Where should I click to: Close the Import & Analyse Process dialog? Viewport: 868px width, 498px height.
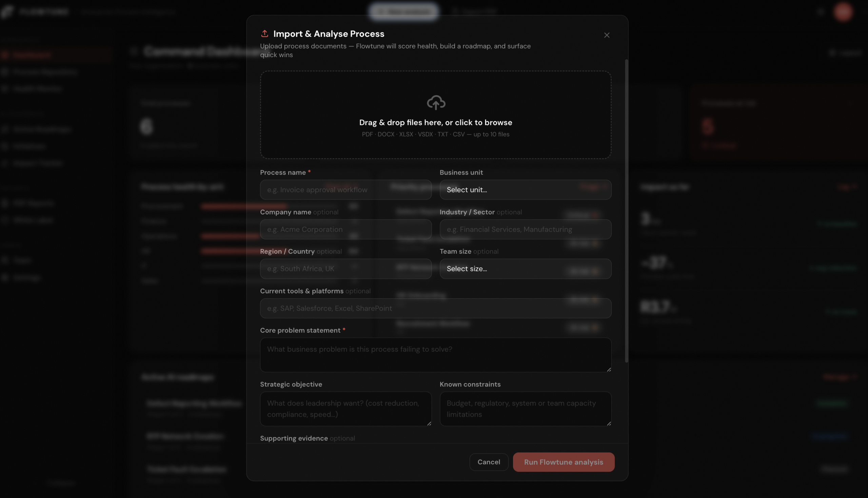point(607,35)
